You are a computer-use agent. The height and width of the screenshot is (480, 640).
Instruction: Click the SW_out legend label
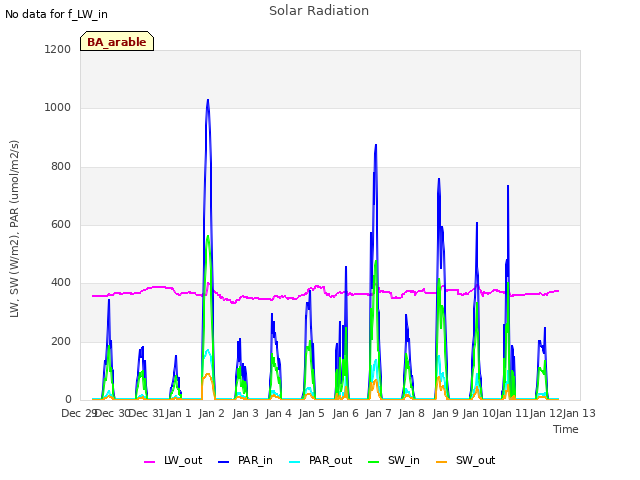(476, 460)
